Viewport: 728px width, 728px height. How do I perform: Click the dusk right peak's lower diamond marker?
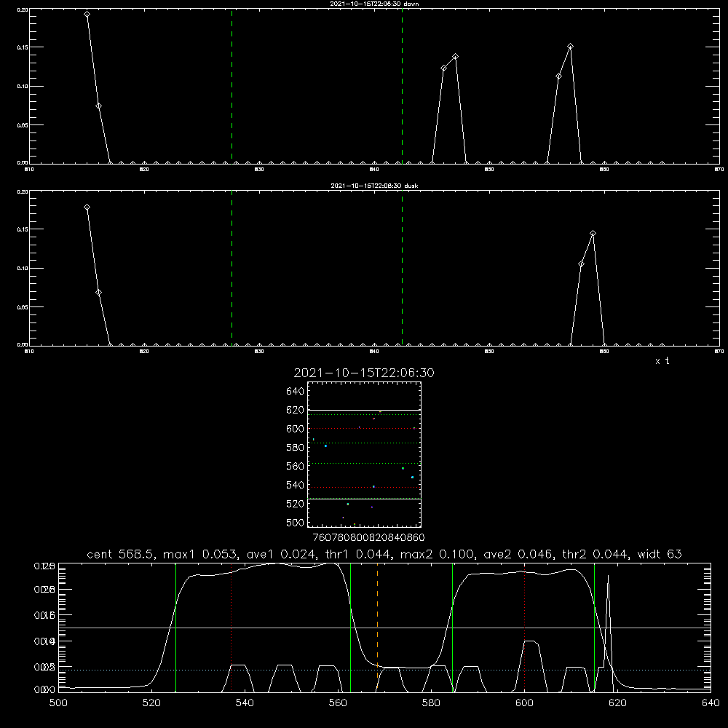(x=581, y=264)
